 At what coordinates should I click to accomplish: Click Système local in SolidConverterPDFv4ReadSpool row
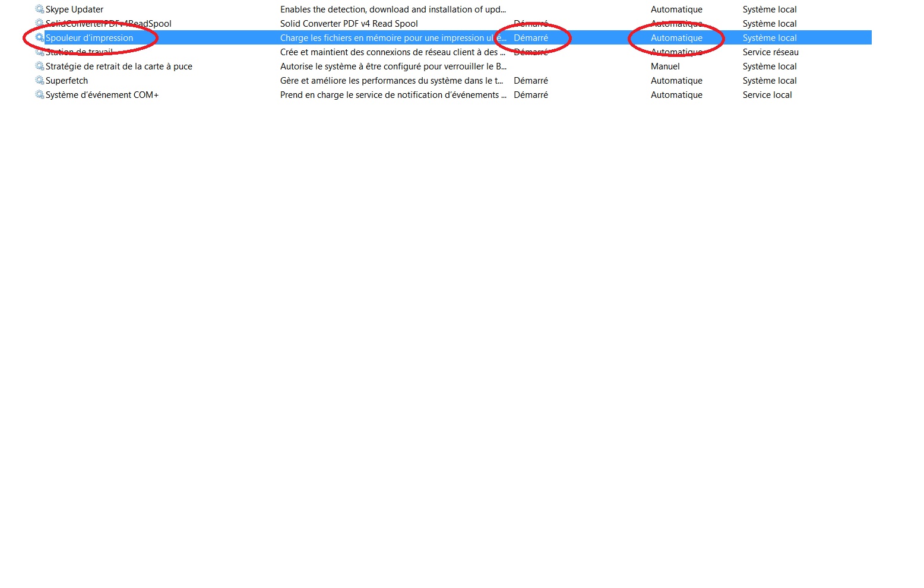click(x=770, y=24)
